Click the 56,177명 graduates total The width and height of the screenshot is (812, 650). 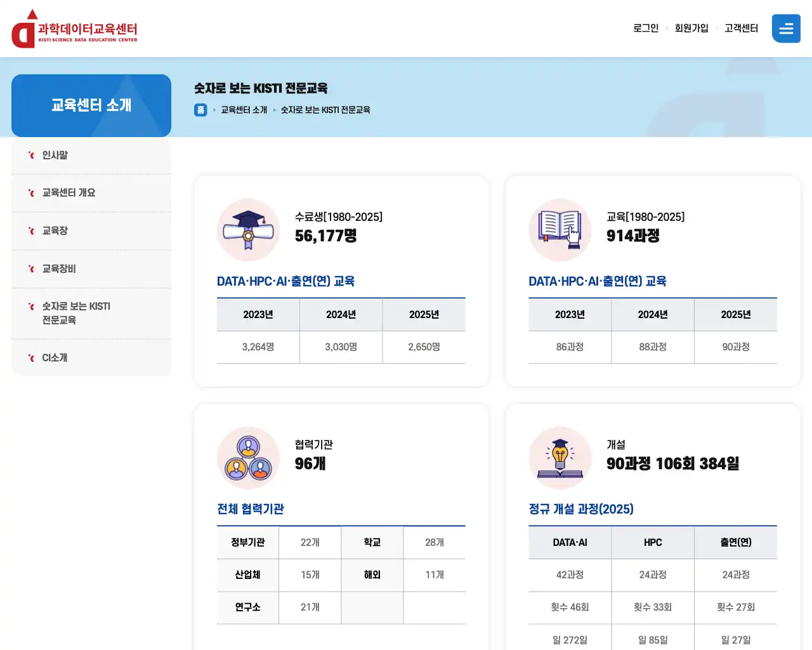pos(326,236)
